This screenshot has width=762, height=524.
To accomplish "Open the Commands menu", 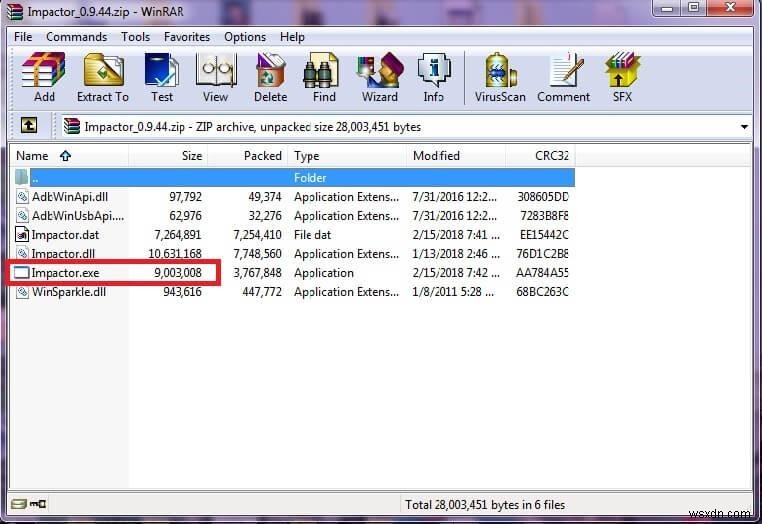I will (76, 37).
